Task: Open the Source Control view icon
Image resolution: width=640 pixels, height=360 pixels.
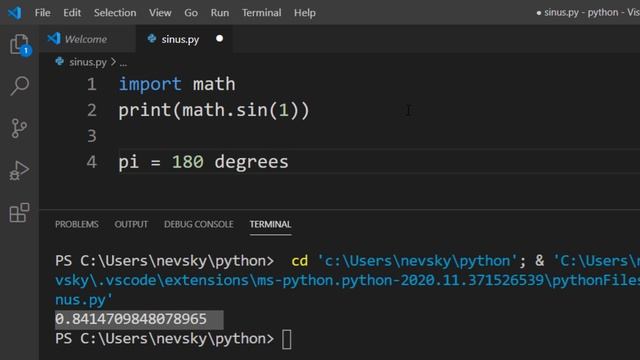Action: (x=19, y=128)
